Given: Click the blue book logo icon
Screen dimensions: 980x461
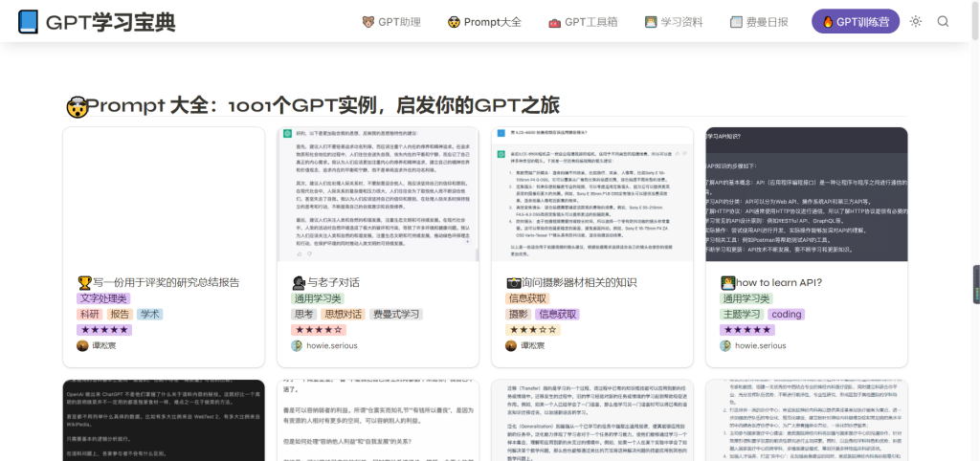Looking at the screenshot, I should point(28,22).
